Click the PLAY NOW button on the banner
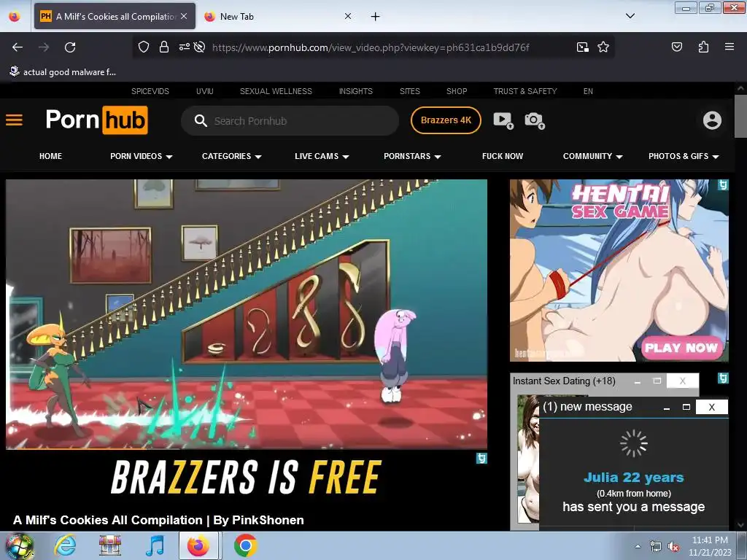747x560 pixels. 681,348
